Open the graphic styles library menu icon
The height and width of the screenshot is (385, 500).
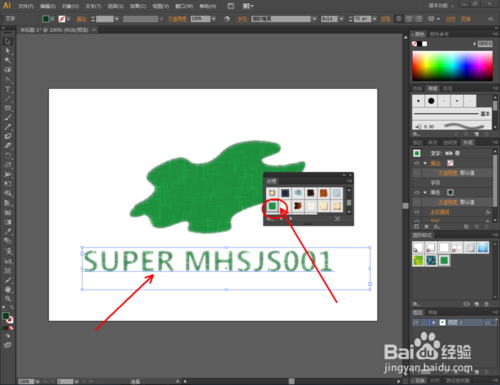[416, 304]
